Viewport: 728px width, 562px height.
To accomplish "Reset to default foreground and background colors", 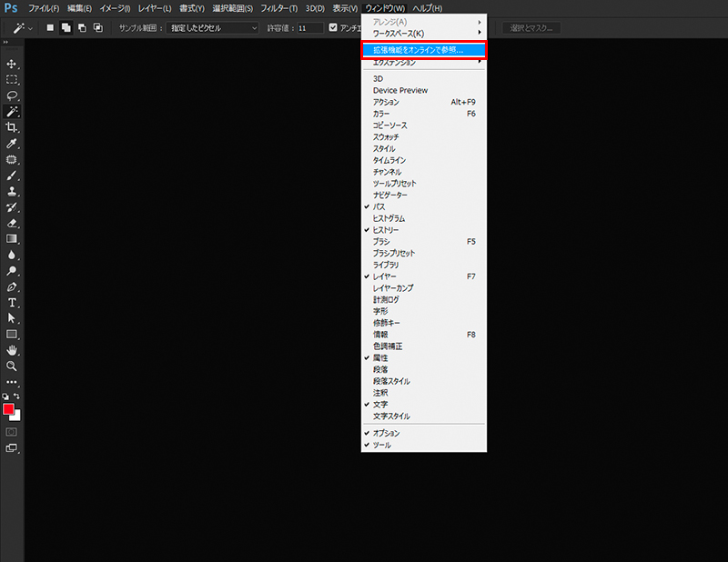I will click(x=5, y=396).
